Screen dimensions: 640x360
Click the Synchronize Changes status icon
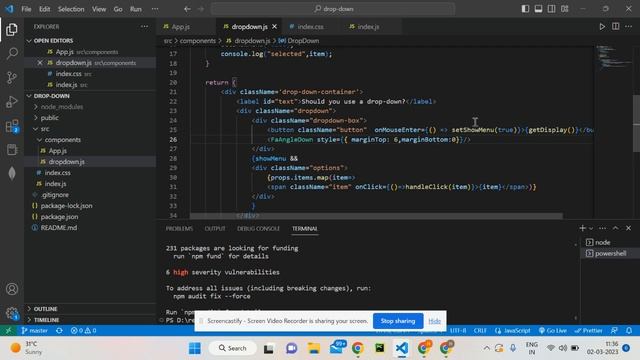pyautogui.click(x=59, y=331)
